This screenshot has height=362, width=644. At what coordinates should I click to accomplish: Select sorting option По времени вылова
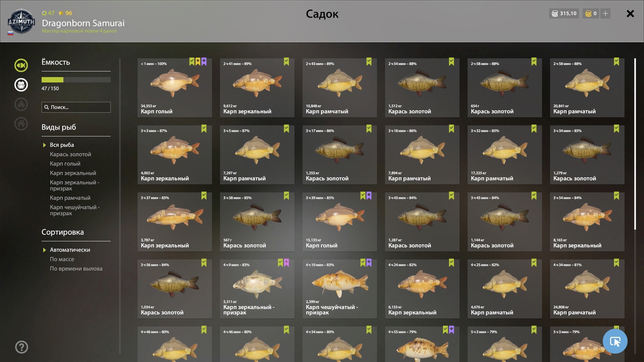76,268
